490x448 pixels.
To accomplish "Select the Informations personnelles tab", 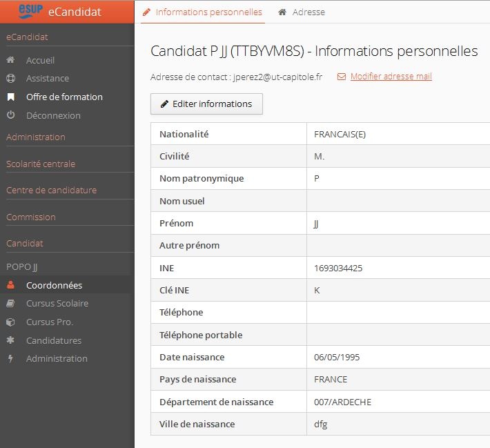I will click(x=202, y=12).
